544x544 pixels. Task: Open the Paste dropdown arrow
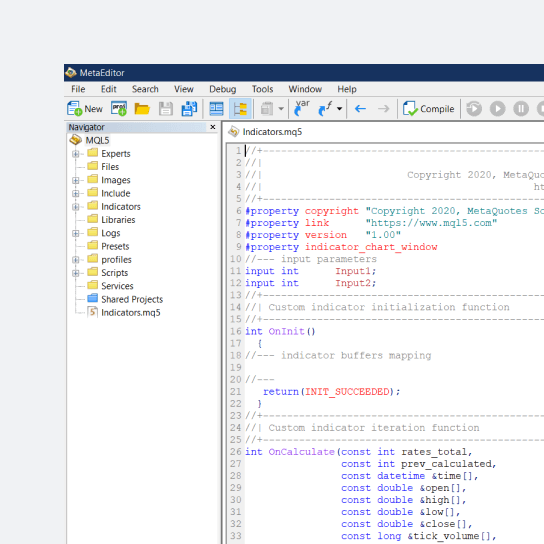(281, 109)
